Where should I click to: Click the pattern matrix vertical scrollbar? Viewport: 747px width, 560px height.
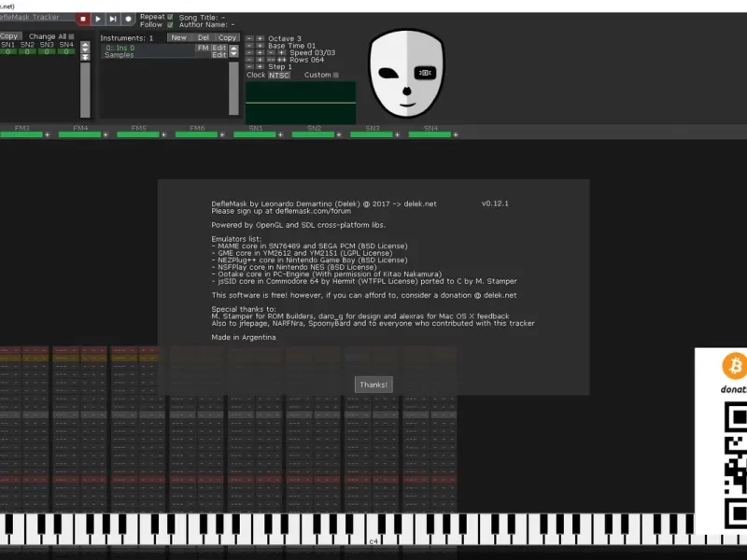(x=85, y=90)
